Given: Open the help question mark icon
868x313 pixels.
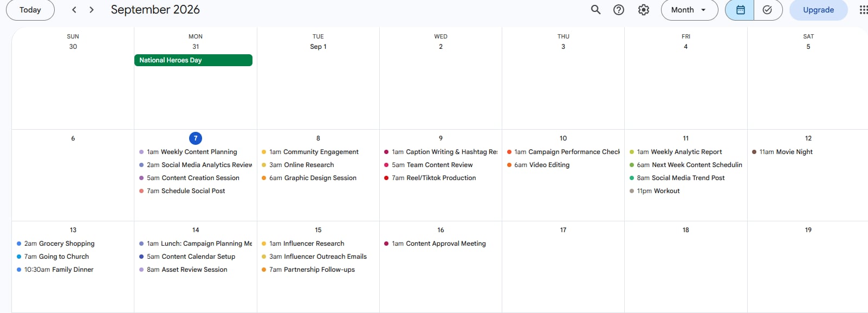Looking at the screenshot, I should coord(619,10).
